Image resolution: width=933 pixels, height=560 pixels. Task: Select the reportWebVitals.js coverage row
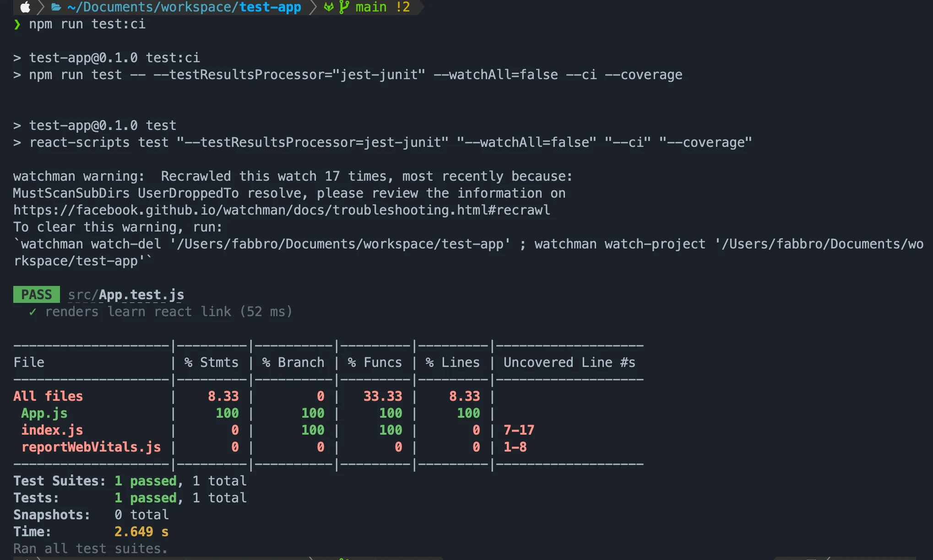tap(91, 447)
